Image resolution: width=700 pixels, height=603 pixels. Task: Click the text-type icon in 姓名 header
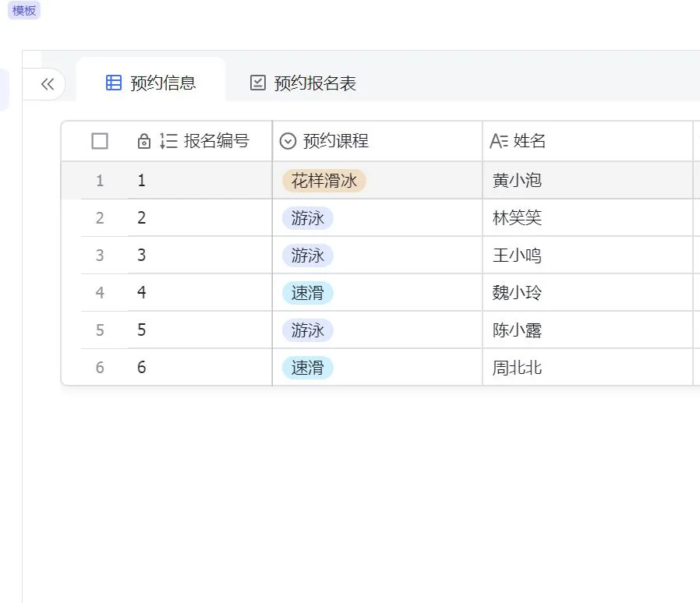tap(499, 141)
